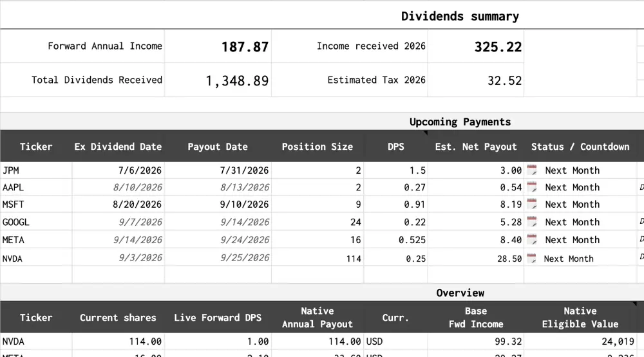The height and width of the screenshot is (357, 644).
Task: Select the GOOGL ticker cell
Action: click(36, 221)
